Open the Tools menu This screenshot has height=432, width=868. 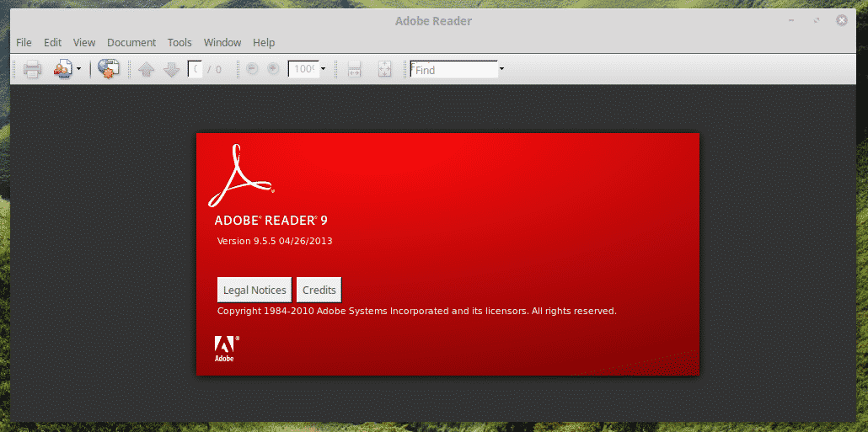(179, 43)
